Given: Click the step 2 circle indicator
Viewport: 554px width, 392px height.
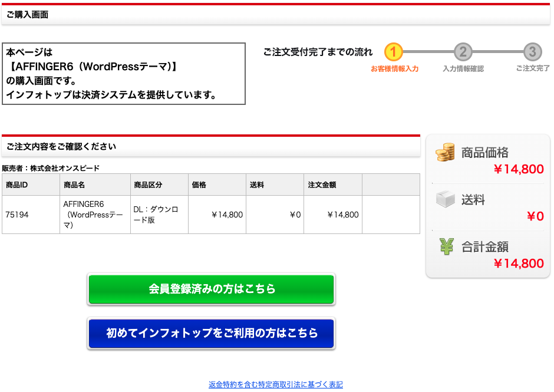Looking at the screenshot, I should pos(463,52).
